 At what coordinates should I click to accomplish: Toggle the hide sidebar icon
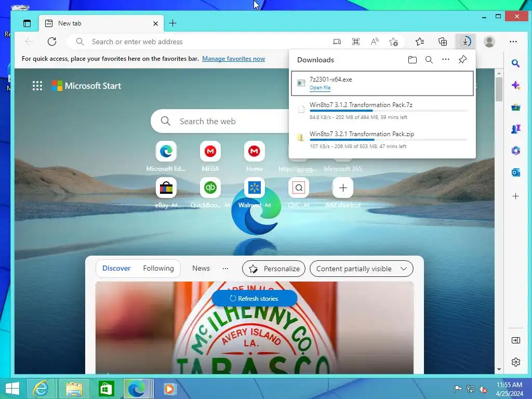tap(516, 340)
